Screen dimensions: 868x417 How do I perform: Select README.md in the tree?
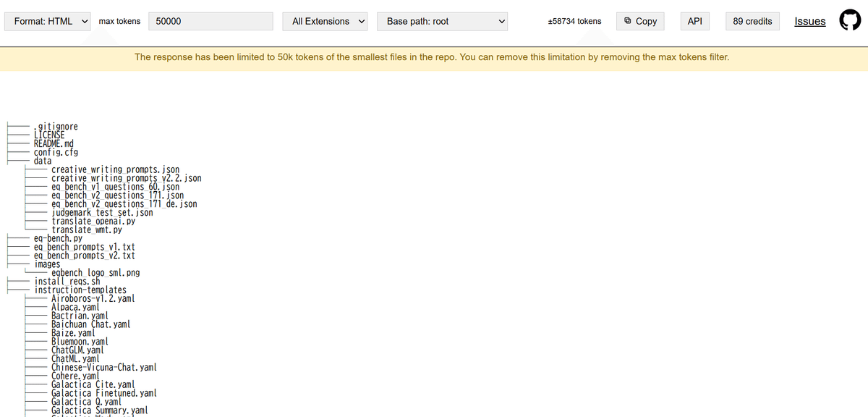pos(54,144)
